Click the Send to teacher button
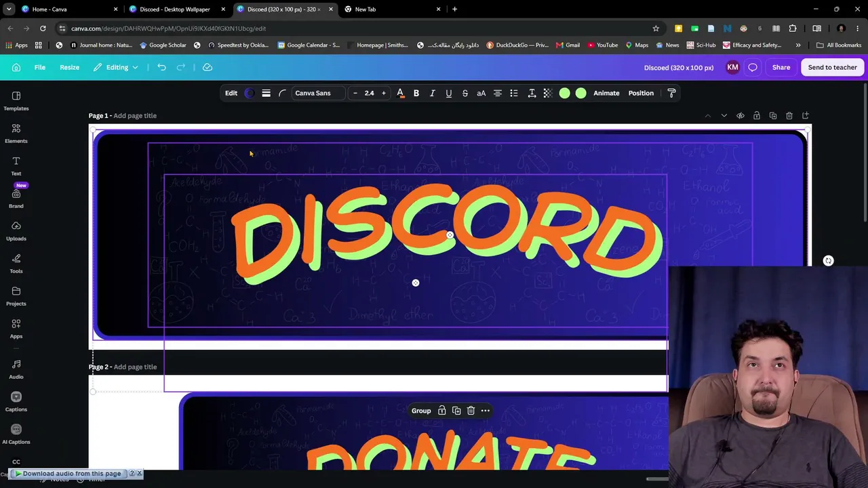Image resolution: width=868 pixels, height=488 pixels. coord(833,67)
